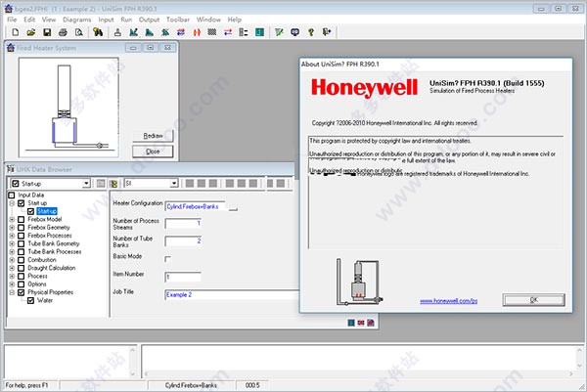Image resolution: width=587 pixels, height=392 pixels.
Task: Save the file with floppy disk icon
Action: coord(47,32)
